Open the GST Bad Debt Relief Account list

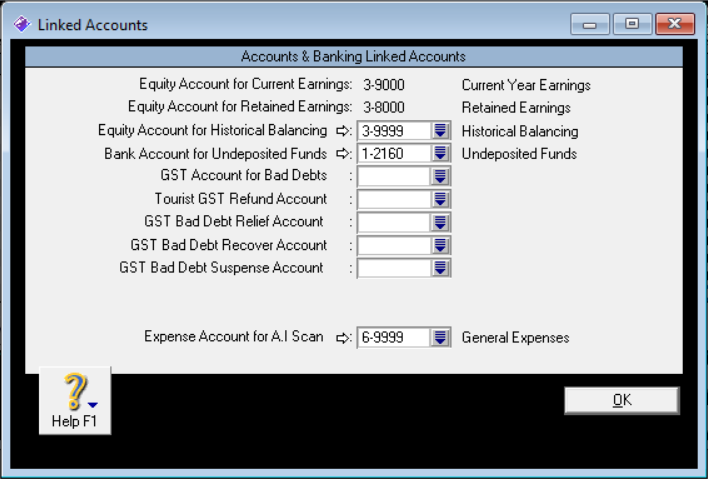(x=441, y=222)
